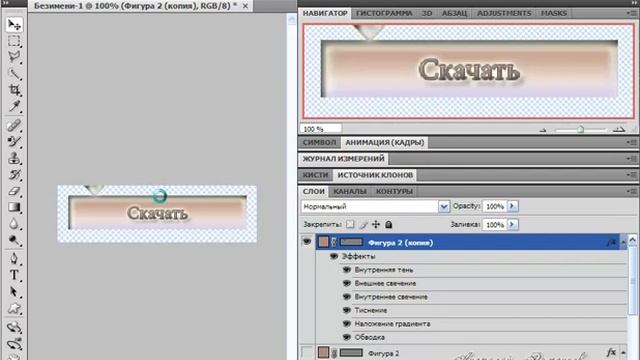Viewport: 640px width, 360px height.
Task: Switch to the Контуры tab
Action: (x=394, y=191)
